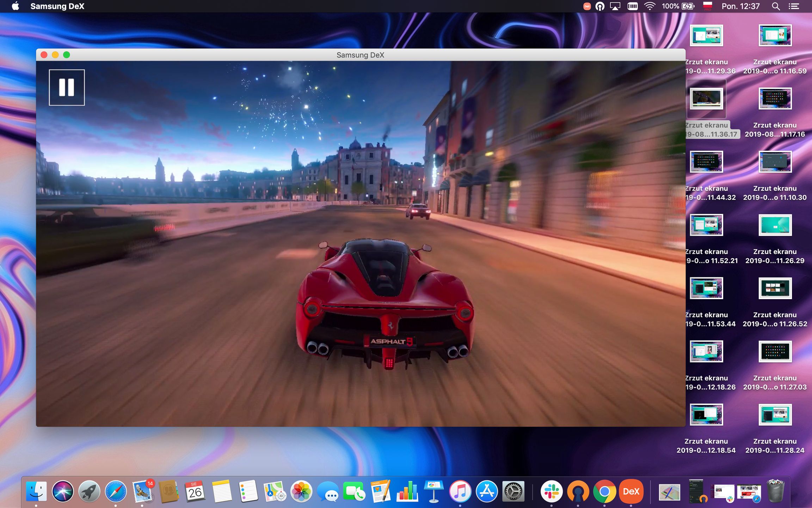Click the DeX status icon in menu bar
Image resolution: width=812 pixels, height=508 pixels.
pyautogui.click(x=587, y=6)
